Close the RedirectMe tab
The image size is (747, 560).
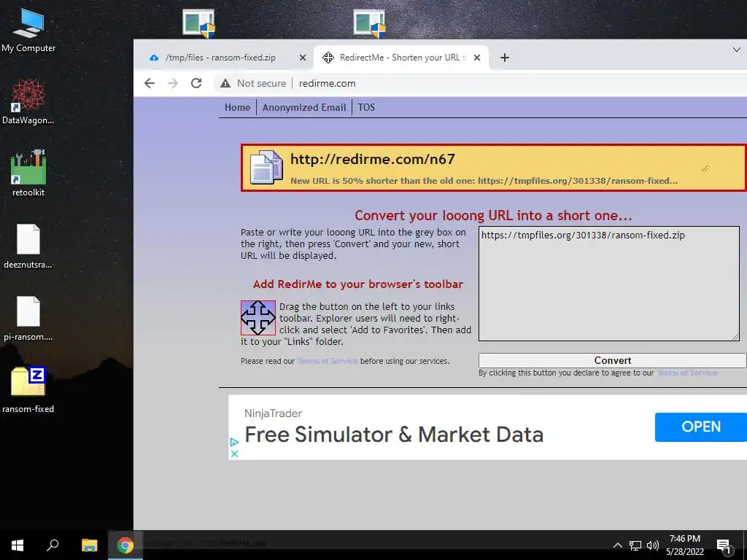coord(477,58)
